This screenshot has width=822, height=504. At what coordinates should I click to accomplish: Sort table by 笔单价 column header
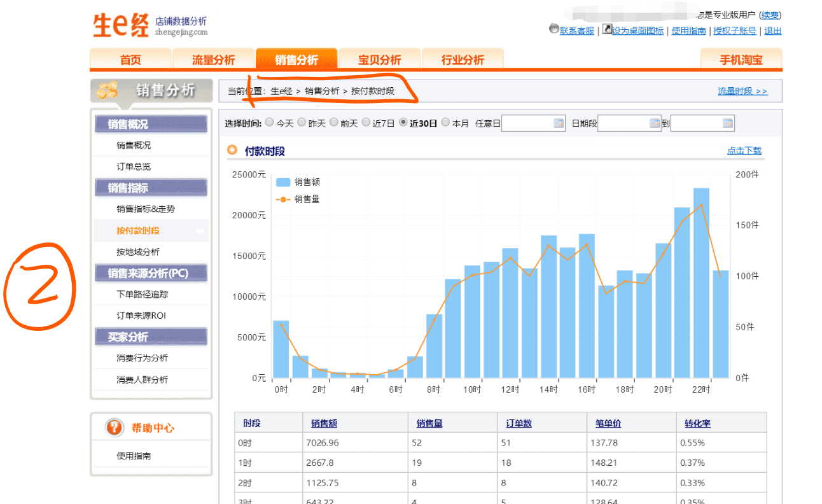click(x=608, y=423)
